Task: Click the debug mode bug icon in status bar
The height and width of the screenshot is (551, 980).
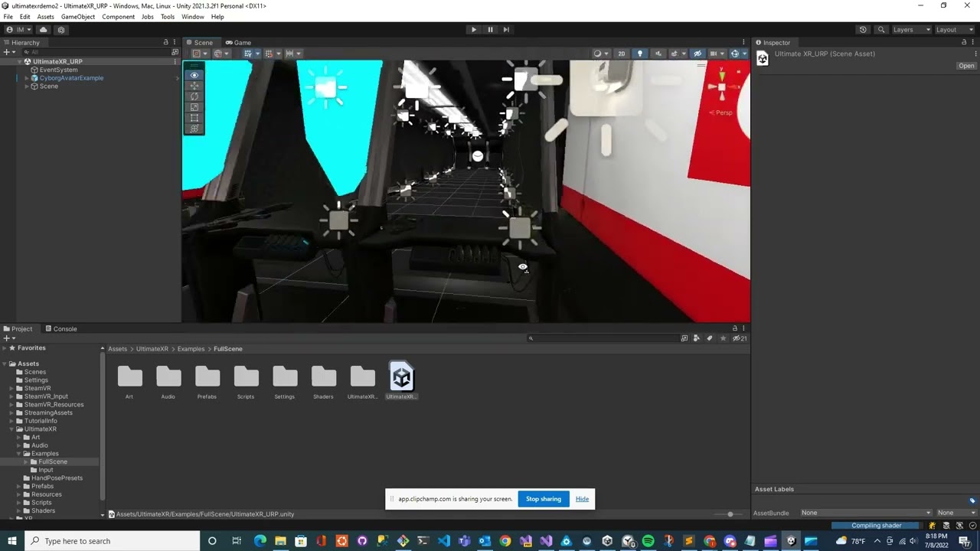Action: tap(932, 526)
